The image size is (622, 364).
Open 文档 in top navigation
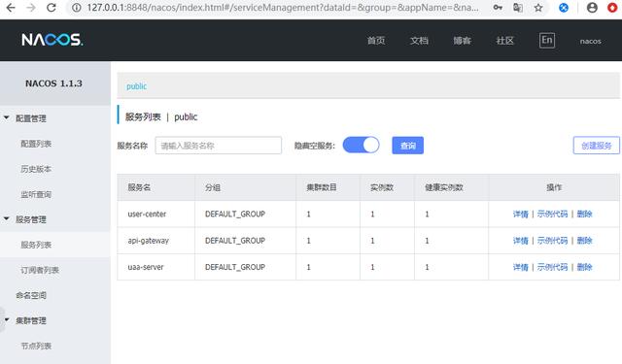[419, 41]
